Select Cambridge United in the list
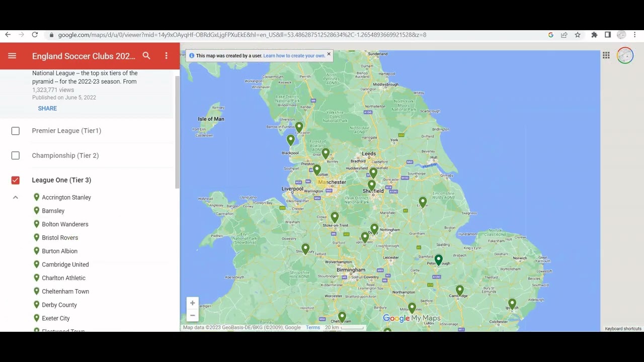Screen dimensions: 644x362 click(x=65, y=264)
